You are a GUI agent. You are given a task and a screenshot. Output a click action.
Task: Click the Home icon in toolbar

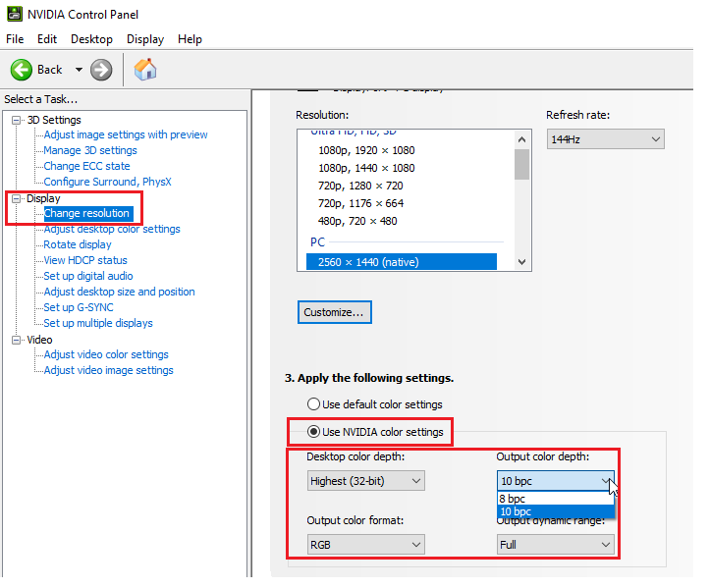pos(145,70)
